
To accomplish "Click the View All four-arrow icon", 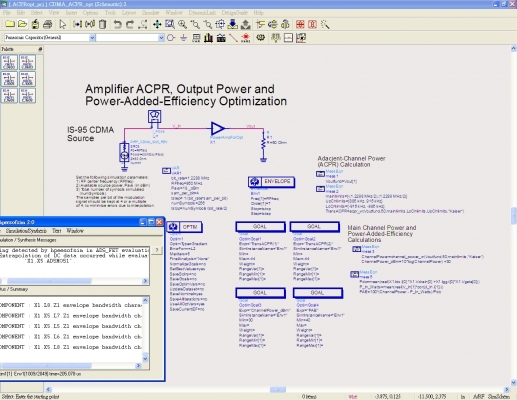I will (x=157, y=24).
